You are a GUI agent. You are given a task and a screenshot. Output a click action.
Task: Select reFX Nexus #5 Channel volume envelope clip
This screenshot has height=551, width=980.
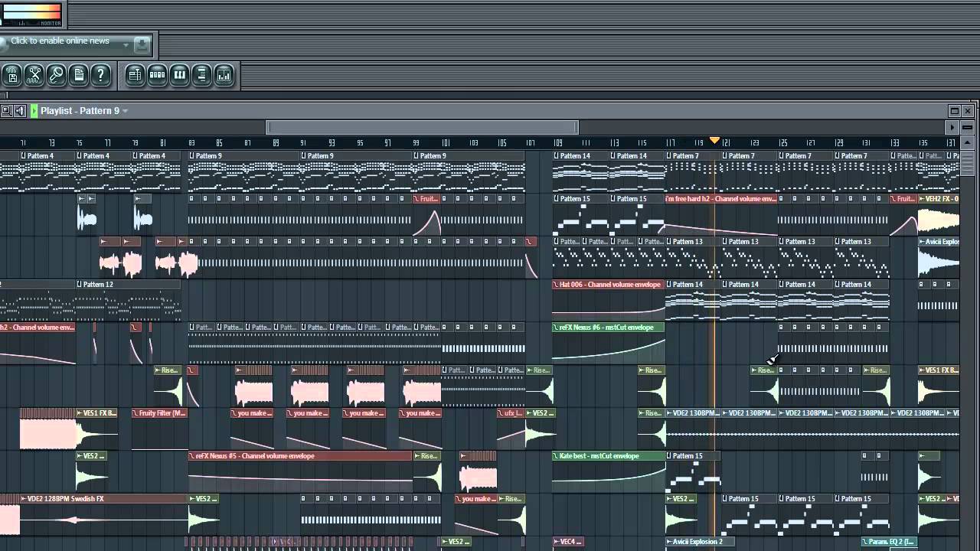pos(300,455)
